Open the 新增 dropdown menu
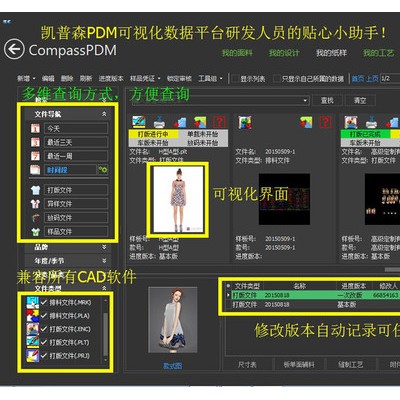The width and height of the screenshot is (400, 400). 26,79
